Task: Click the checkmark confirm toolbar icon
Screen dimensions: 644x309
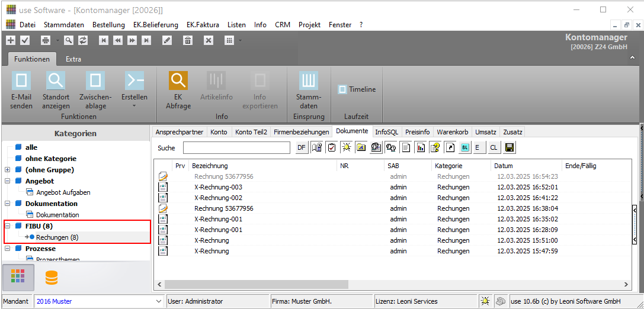Action: (25, 40)
